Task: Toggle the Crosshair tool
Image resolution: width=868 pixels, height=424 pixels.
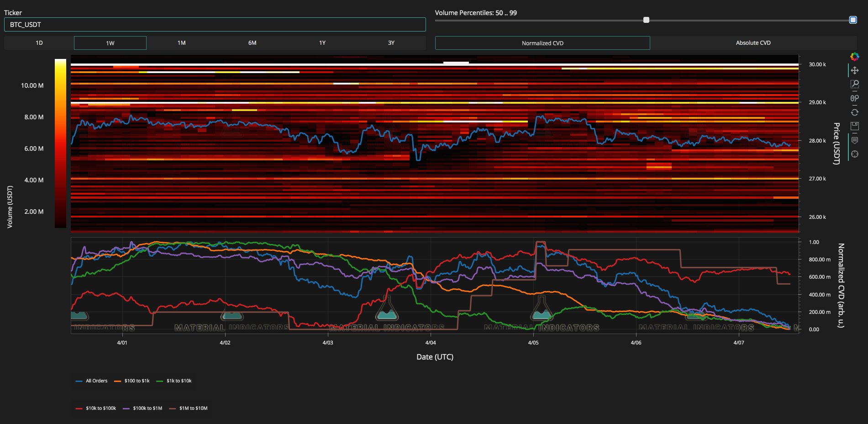Action: pos(854,154)
